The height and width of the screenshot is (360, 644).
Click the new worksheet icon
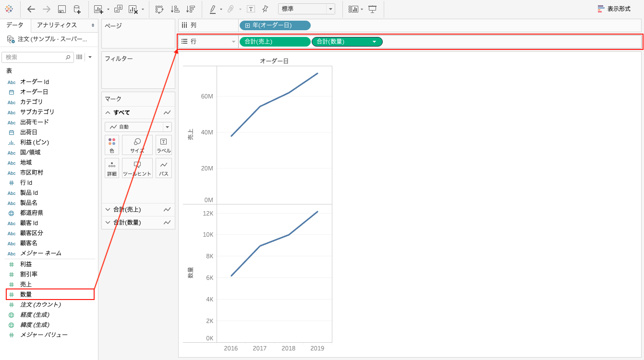coord(98,9)
